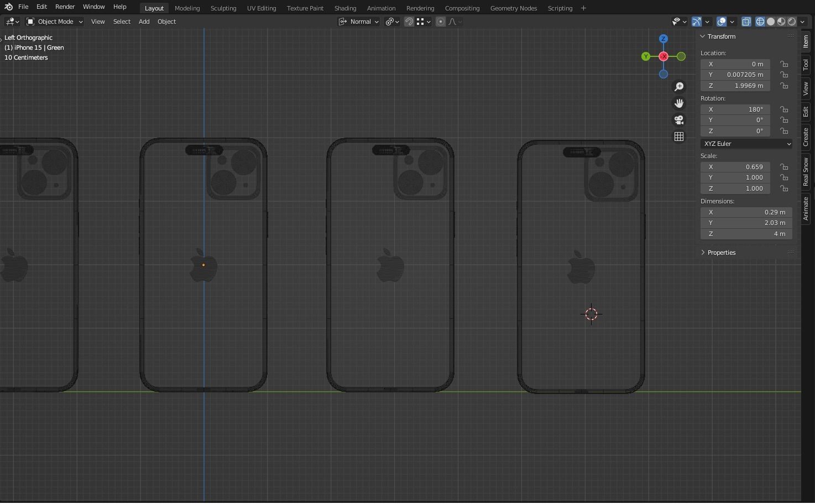The width and height of the screenshot is (815, 504).
Task: Click the zoom view magnifier icon
Action: 679,87
